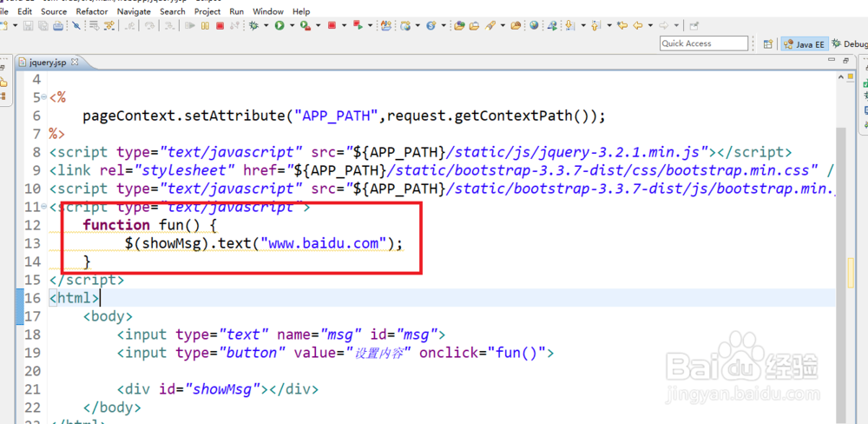Click pageContext.setAttribute on line 6
Image resolution: width=868 pixels, height=424 pixels.
coord(183,116)
